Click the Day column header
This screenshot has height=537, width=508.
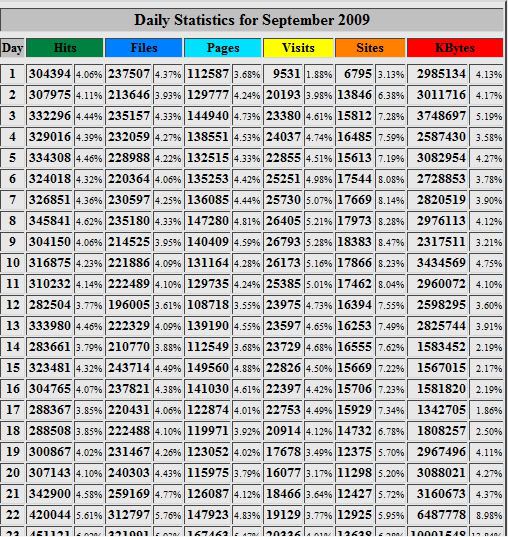coord(12,48)
